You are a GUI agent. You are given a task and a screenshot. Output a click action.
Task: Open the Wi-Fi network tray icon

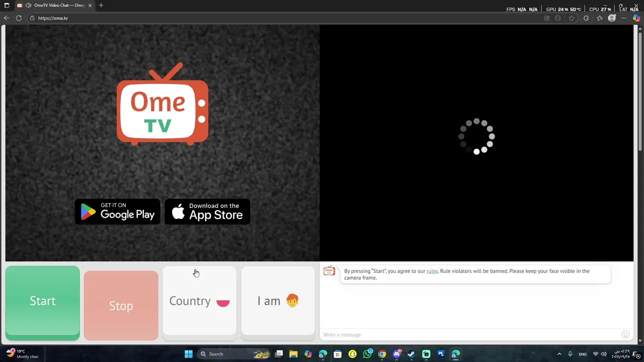pos(596,354)
